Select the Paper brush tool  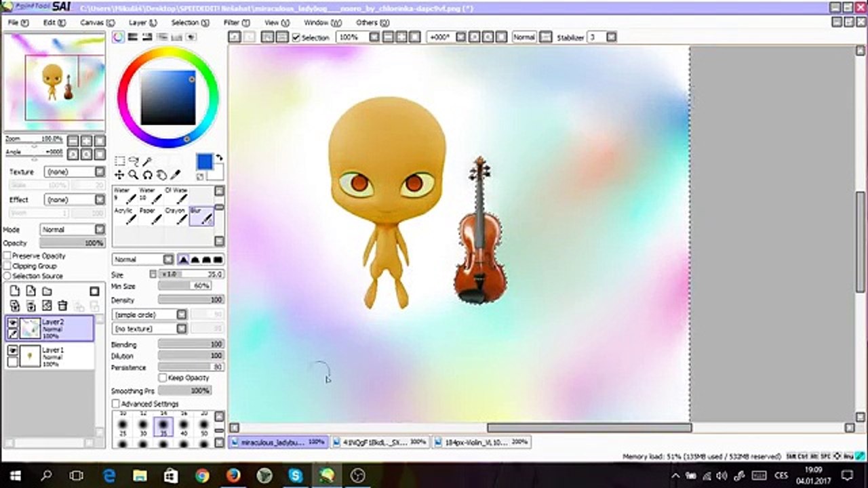(x=151, y=216)
